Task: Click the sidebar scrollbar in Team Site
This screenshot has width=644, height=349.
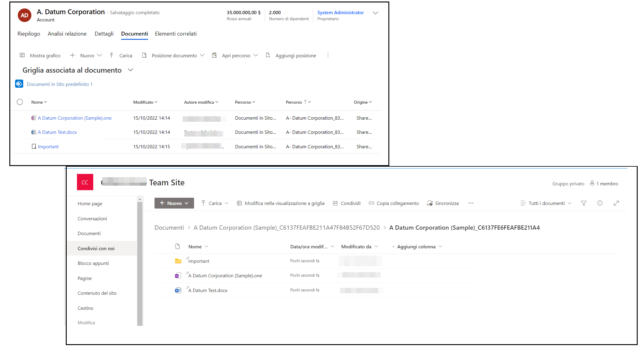Action: (140, 262)
